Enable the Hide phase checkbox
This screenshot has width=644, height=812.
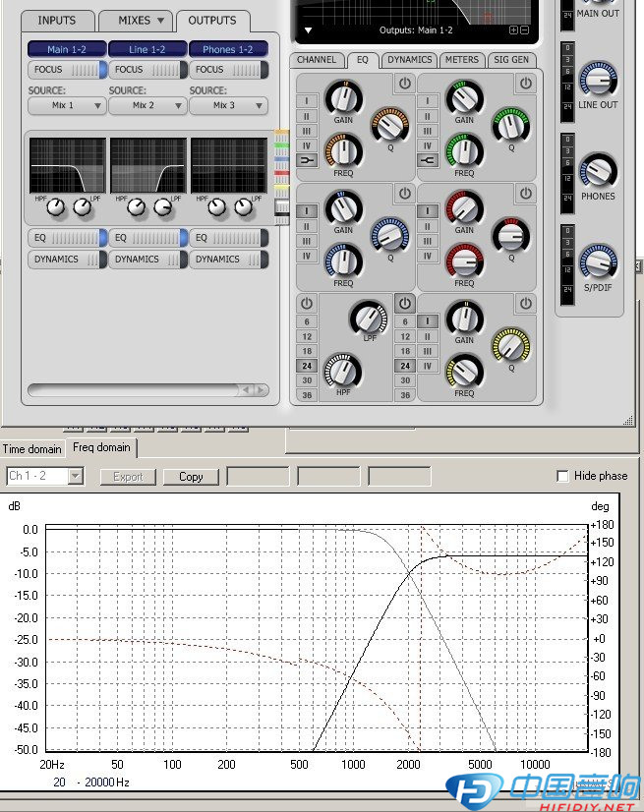(563, 476)
